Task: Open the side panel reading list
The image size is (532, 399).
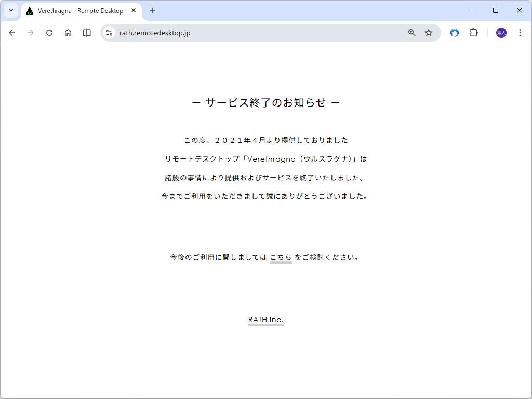Action: (x=86, y=33)
